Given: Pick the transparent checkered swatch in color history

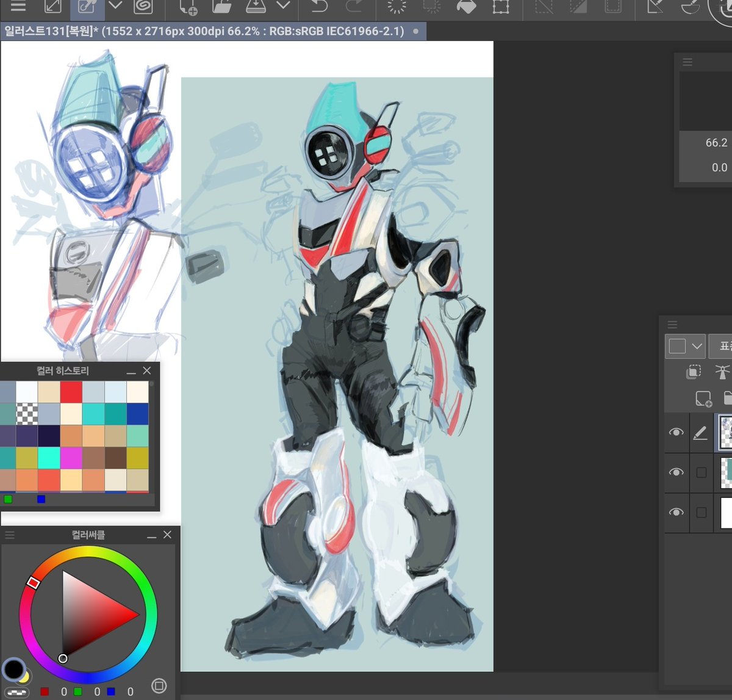Looking at the screenshot, I should (x=26, y=414).
